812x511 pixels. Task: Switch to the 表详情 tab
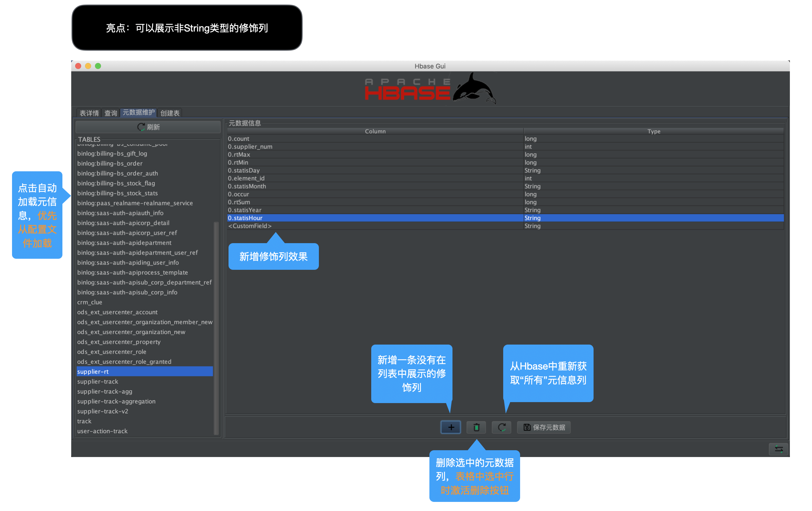click(89, 113)
